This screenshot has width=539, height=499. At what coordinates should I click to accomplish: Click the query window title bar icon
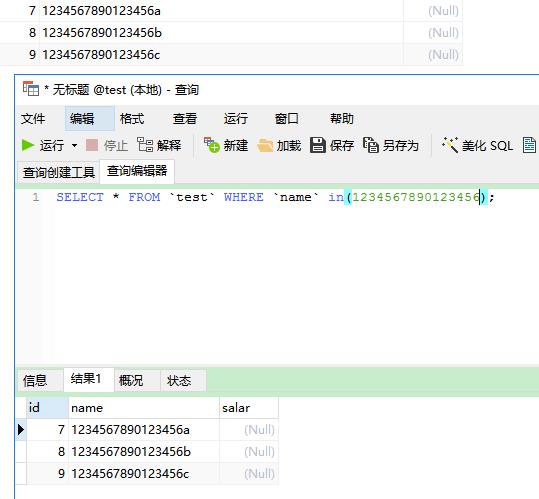point(31,89)
